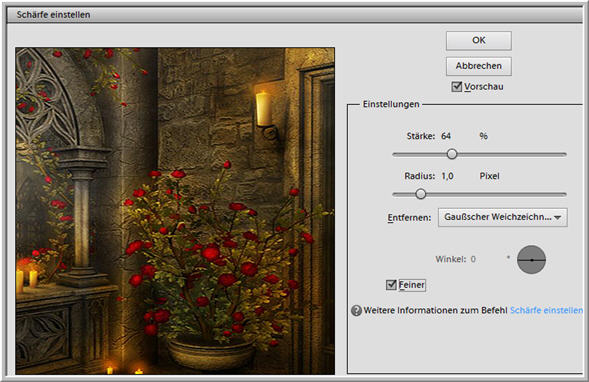This screenshot has width=589, height=382.
Task: Uncheck the Feiner checkbox
Action: tap(391, 285)
